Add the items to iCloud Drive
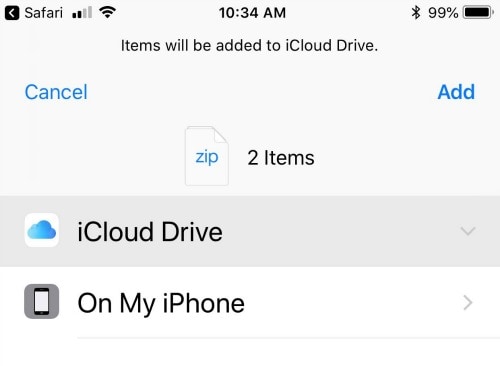Viewport: 500px width, 366px height. point(456,92)
